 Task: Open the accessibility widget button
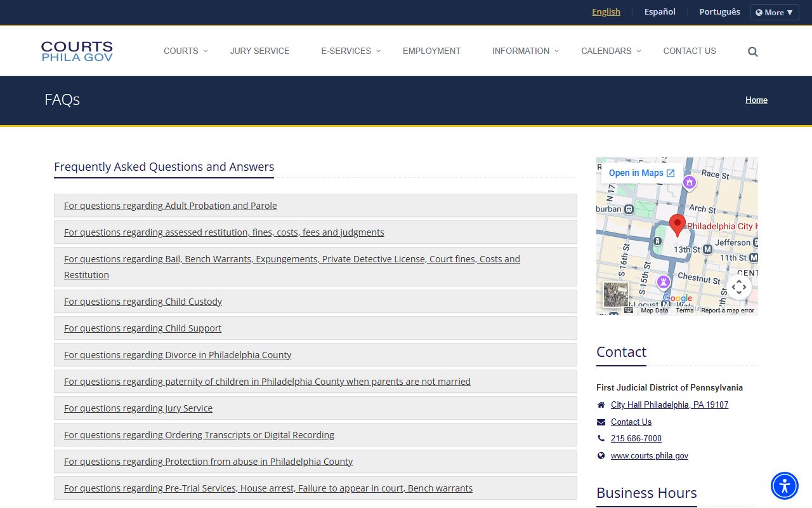point(785,486)
